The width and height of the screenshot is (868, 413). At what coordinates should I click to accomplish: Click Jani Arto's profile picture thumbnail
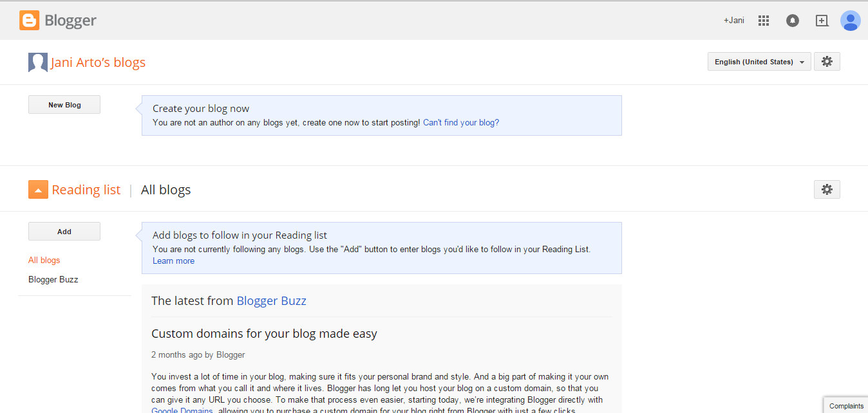tap(38, 62)
